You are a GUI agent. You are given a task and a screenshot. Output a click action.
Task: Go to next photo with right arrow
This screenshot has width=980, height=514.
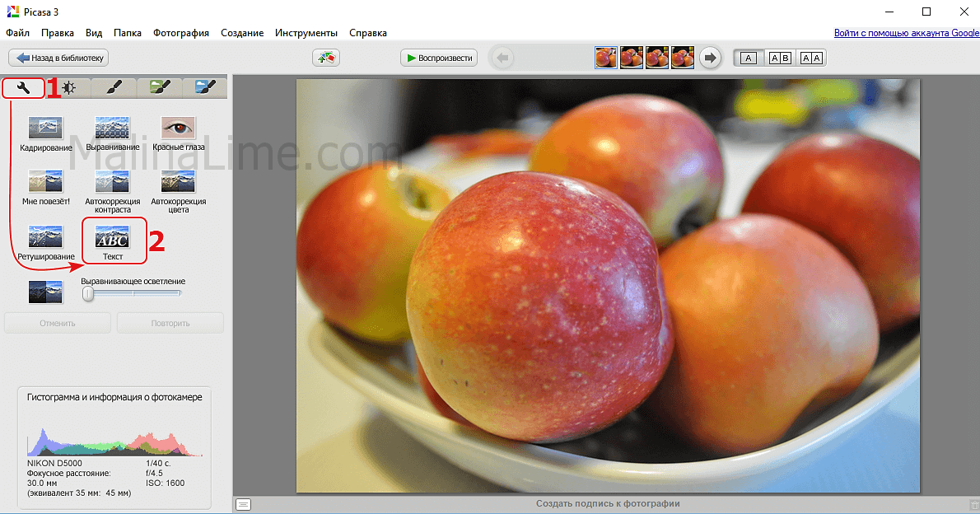[710, 58]
